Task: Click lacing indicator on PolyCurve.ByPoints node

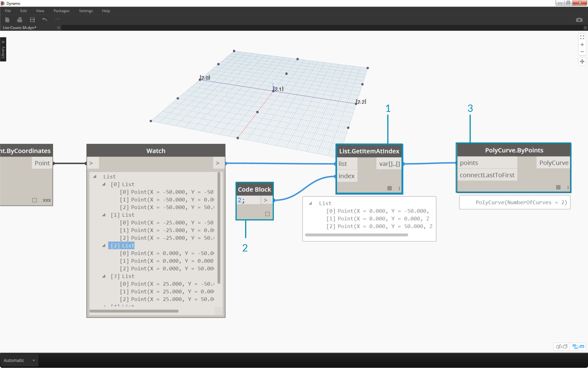Action: [x=568, y=187]
